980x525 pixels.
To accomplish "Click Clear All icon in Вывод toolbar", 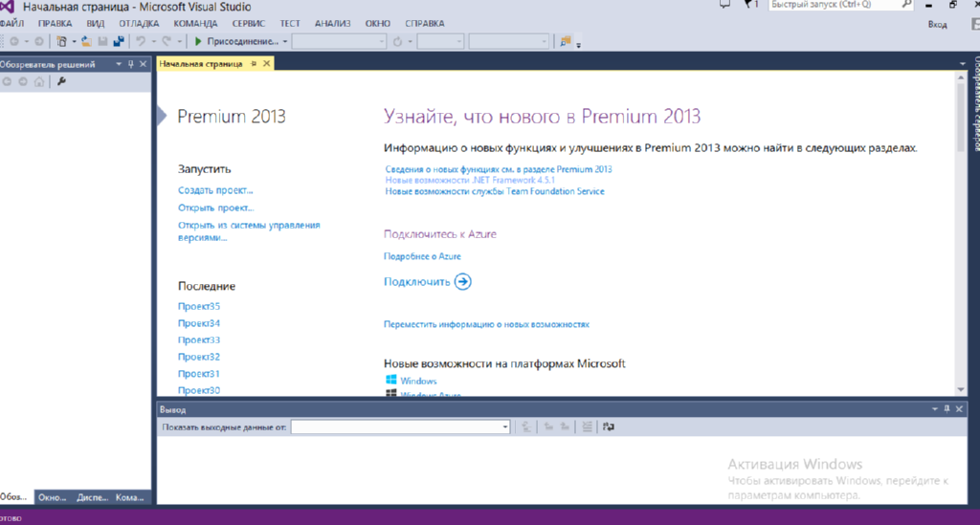I will (587, 427).
